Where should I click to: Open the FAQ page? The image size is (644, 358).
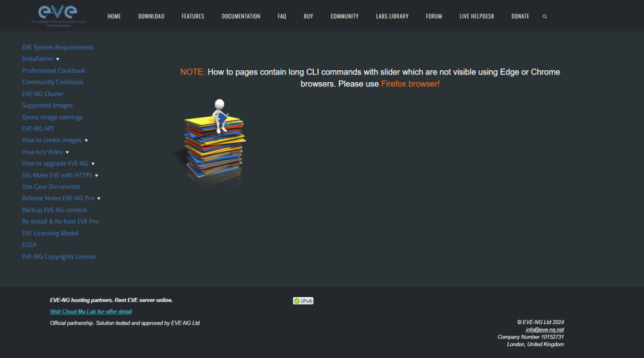(x=281, y=17)
